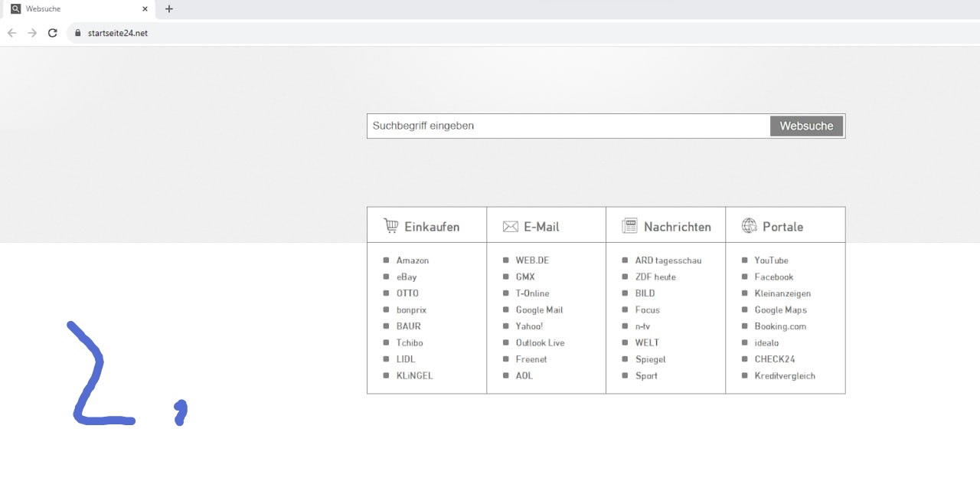Open a new tab with the plus icon
Screen dimensions: 980x491
pos(169,9)
